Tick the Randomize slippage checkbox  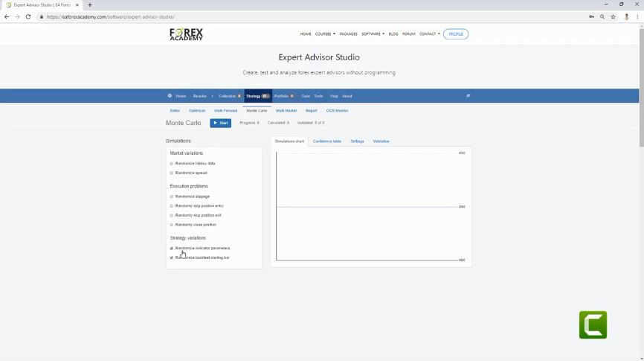click(172, 197)
